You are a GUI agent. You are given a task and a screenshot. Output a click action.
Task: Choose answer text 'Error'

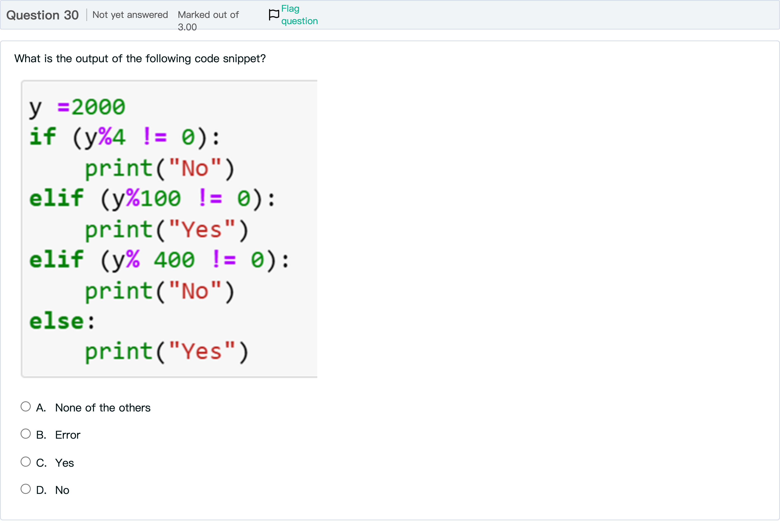click(x=67, y=435)
